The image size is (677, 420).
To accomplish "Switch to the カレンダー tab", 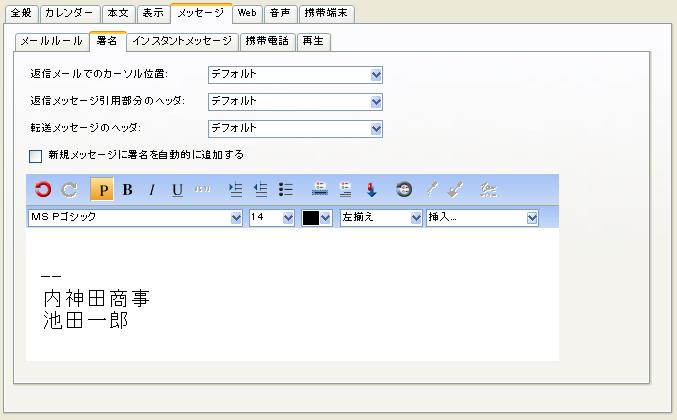I will [70, 13].
